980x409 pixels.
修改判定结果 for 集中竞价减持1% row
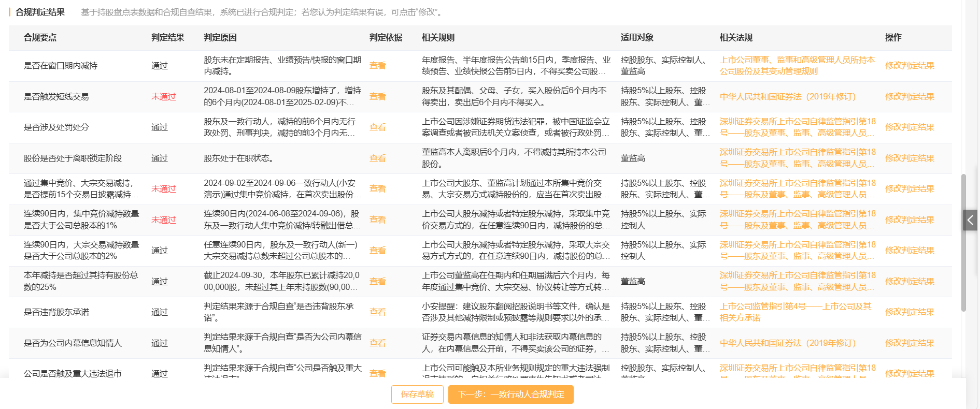click(x=910, y=220)
